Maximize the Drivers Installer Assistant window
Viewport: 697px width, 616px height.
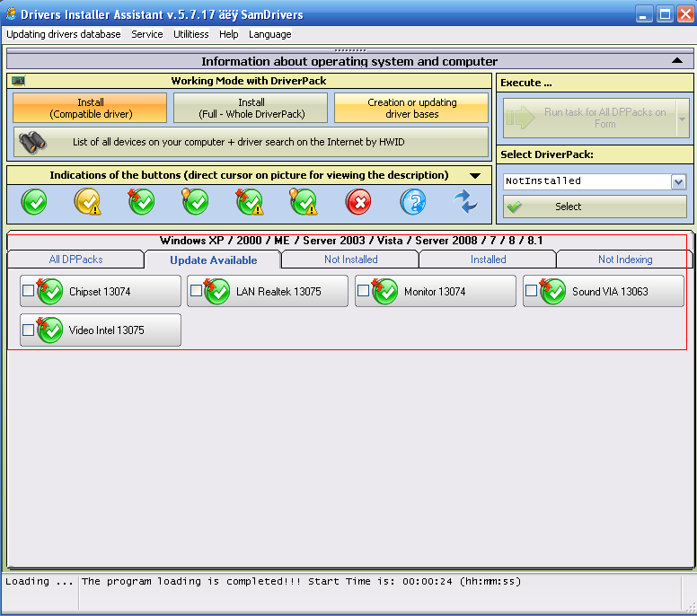tap(665, 14)
